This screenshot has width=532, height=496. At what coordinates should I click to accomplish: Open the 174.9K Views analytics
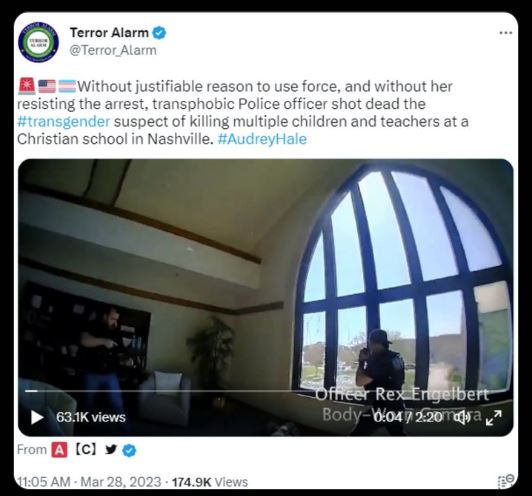[x=210, y=482]
